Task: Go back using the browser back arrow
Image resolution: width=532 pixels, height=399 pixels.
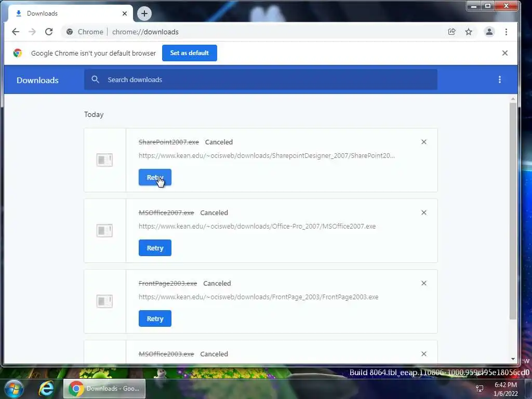Action: point(16,32)
